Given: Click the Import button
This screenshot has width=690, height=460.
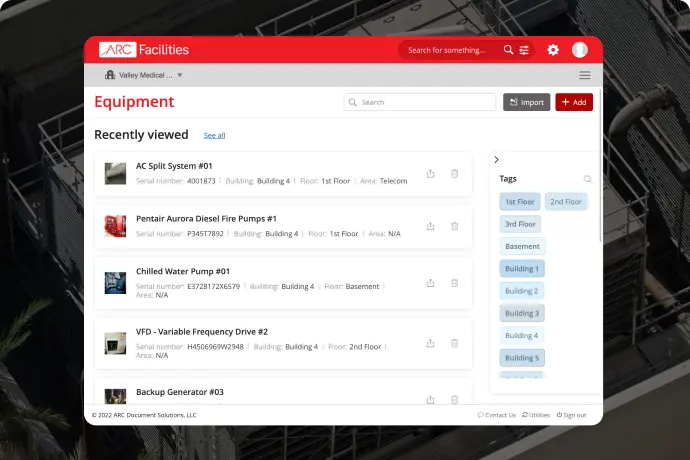Looking at the screenshot, I should click(526, 102).
